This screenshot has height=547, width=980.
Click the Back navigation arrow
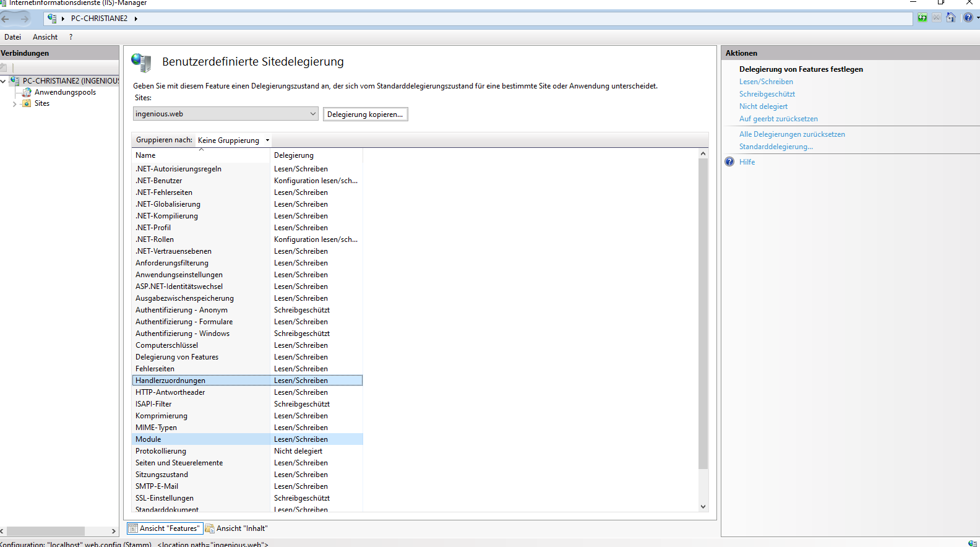[x=6, y=19]
